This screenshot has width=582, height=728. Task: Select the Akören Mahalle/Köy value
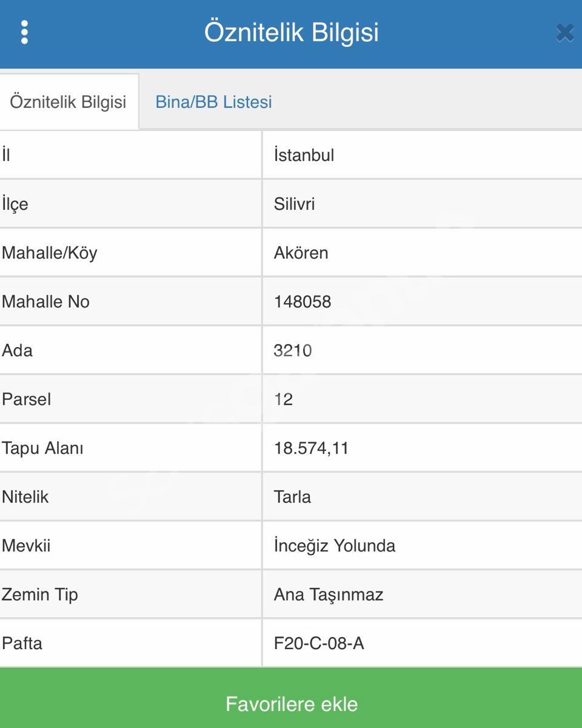click(301, 253)
